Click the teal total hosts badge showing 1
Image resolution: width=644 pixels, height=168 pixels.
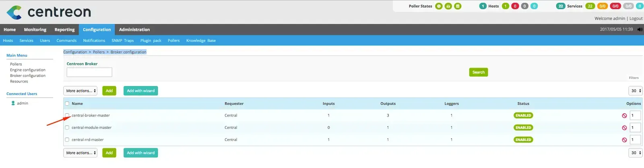pos(483,6)
